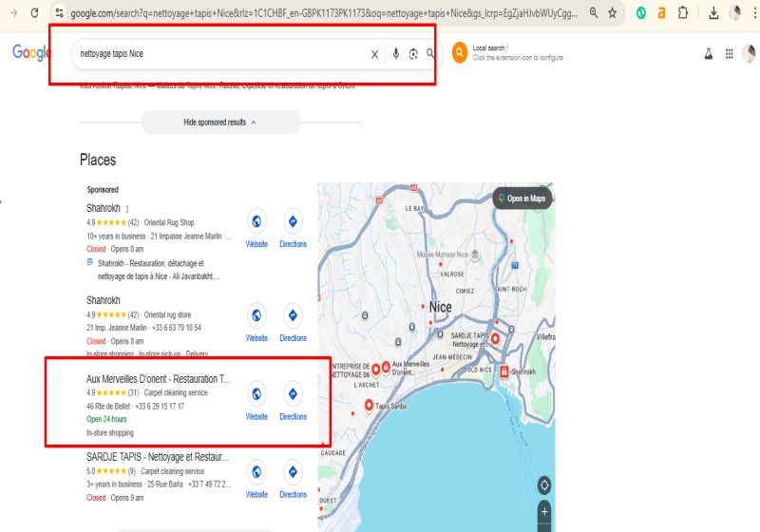Center map on my location
Screen dimensions: 760x532
pyautogui.click(x=543, y=484)
